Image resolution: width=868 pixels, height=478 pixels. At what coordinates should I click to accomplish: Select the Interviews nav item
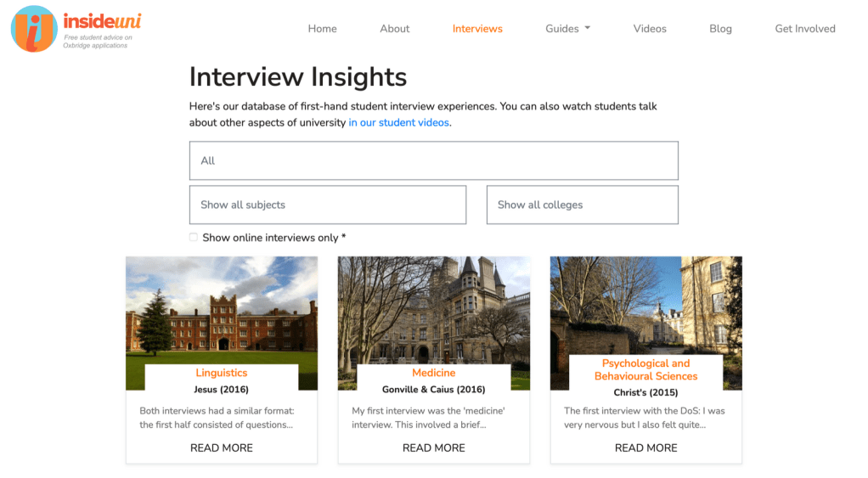pyautogui.click(x=477, y=29)
